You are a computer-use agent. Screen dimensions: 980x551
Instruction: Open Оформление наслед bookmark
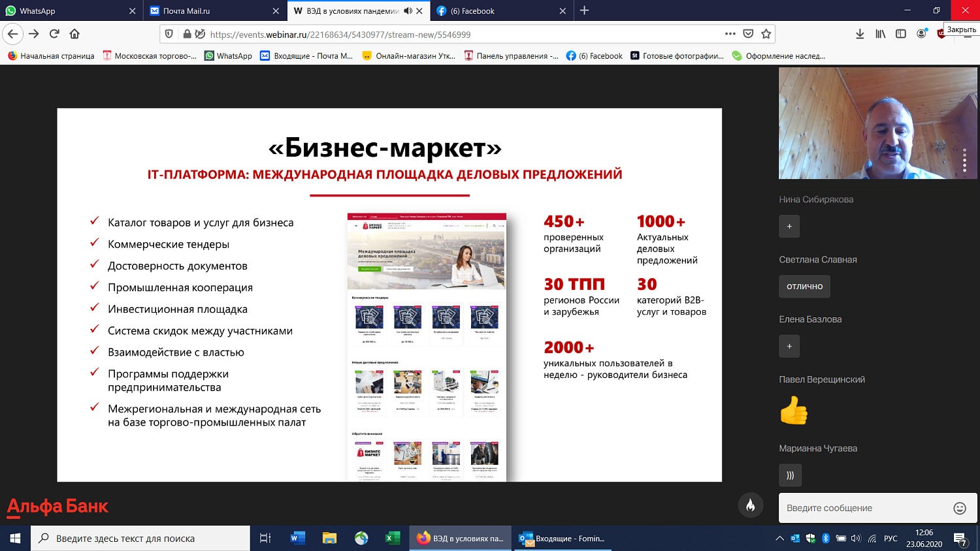[x=779, y=56]
